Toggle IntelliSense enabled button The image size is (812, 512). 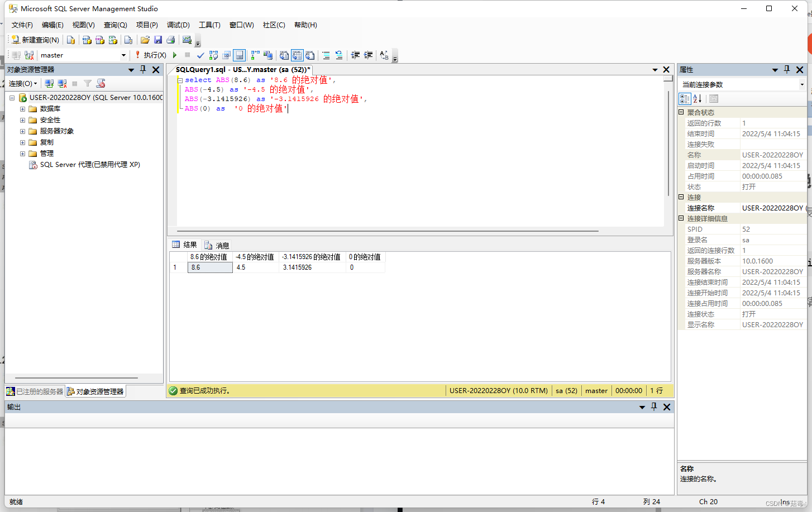pos(239,55)
